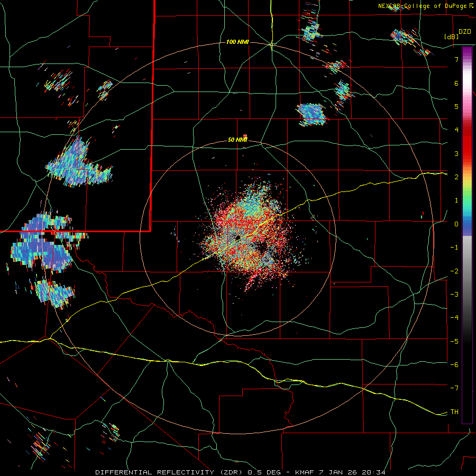The width and height of the screenshot is (476, 476).
Task: Click the -5 dB tick on the scale
Action: pyautogui.click(x=454, y=342)
